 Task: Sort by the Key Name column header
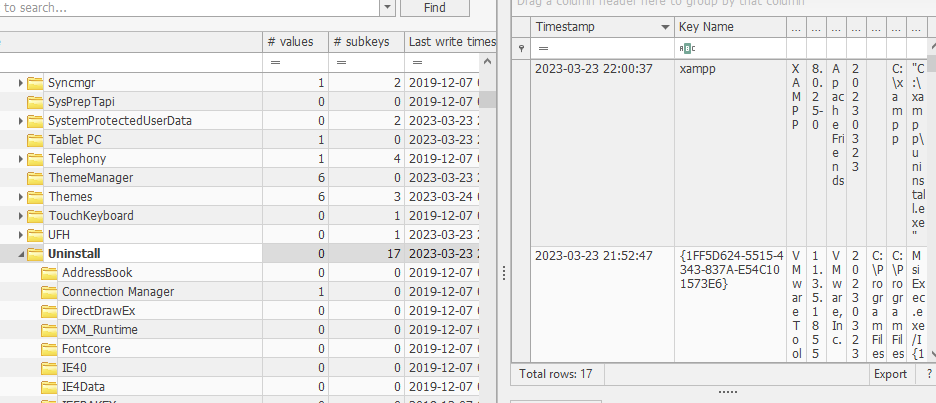(x=731, y=27)
